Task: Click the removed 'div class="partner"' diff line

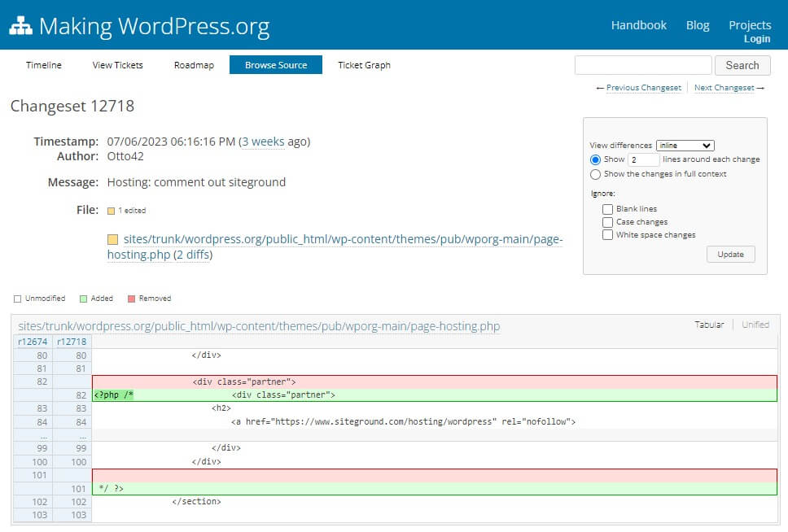Action: click(x=435, y=382)
